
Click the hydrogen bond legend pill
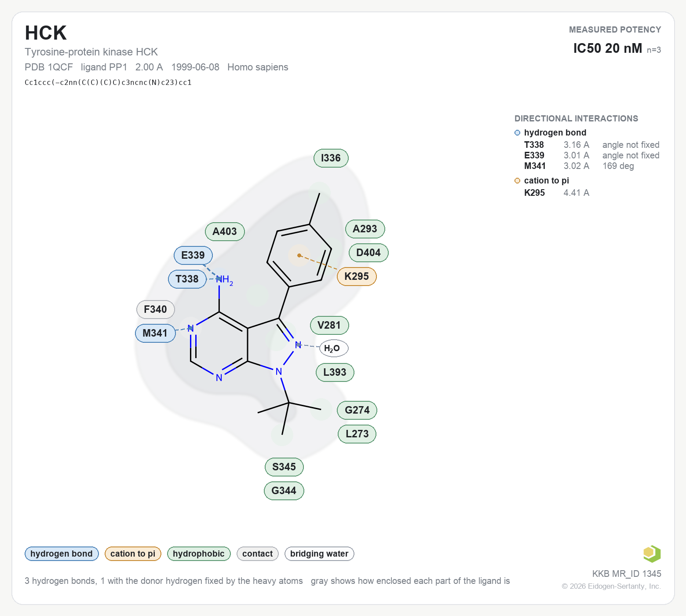coord(62,554)
